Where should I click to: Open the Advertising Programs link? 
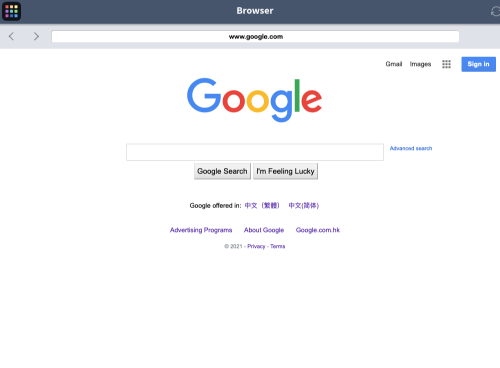coord(201,230)
